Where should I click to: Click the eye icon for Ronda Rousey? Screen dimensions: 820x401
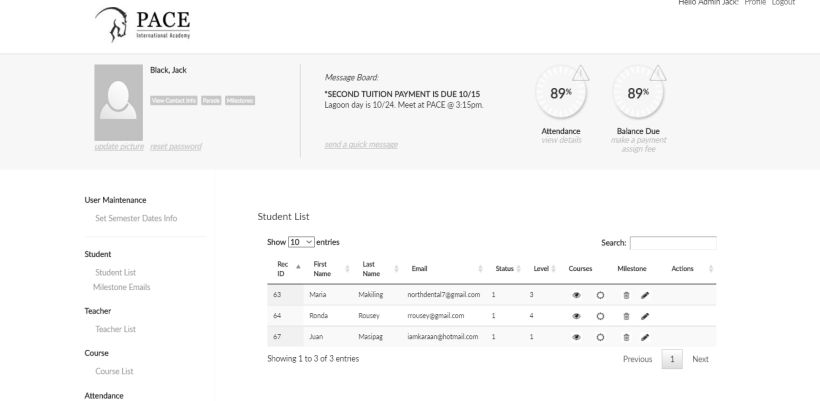pos(577,315)
